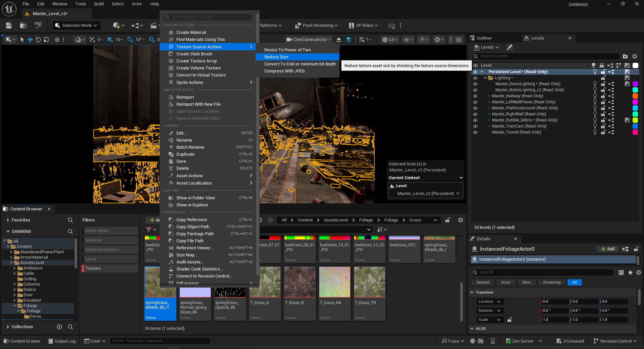Toggle visibility of the Master_Tunnel level
644x349 pixels.
click(x=475, y=132)
